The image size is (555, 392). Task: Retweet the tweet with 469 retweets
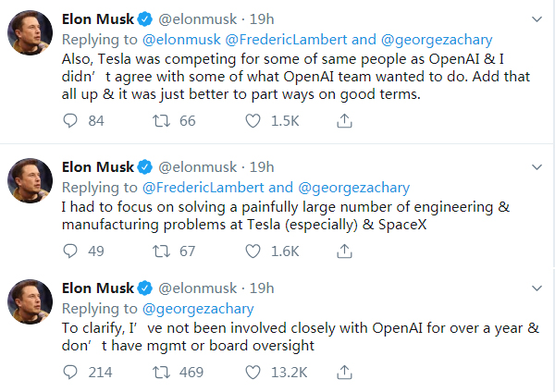(x=161, y=373)
